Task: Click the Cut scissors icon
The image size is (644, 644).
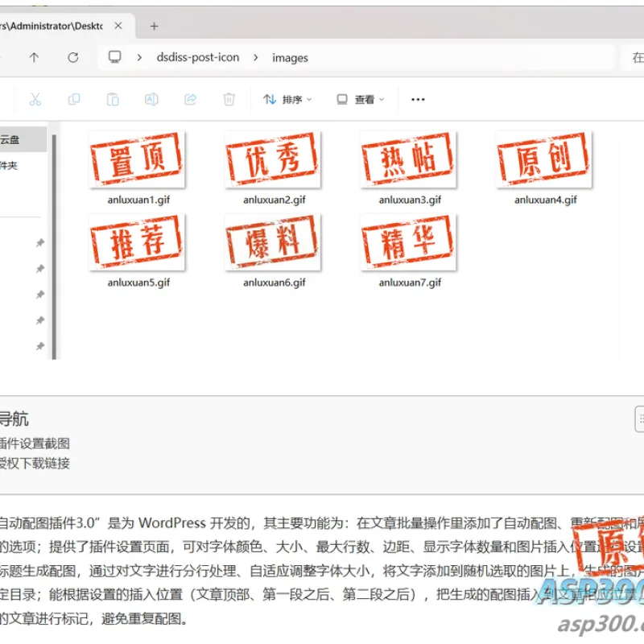Action: [35, 99]
